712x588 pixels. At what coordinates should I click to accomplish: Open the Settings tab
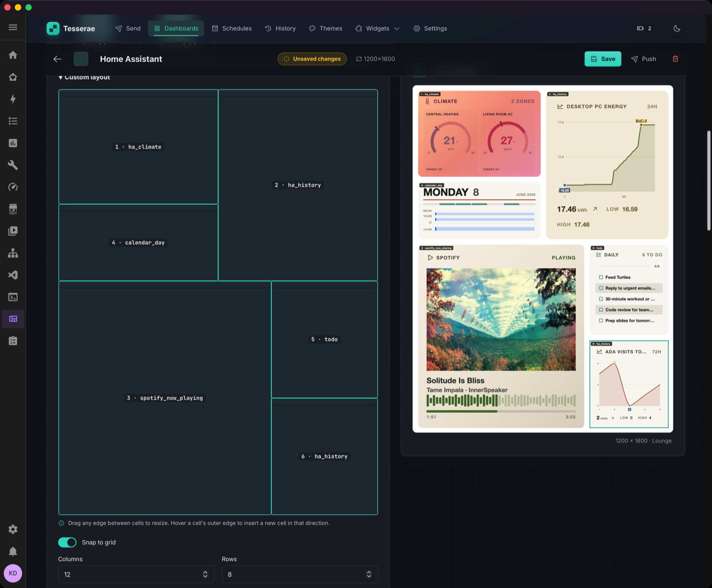430,28
